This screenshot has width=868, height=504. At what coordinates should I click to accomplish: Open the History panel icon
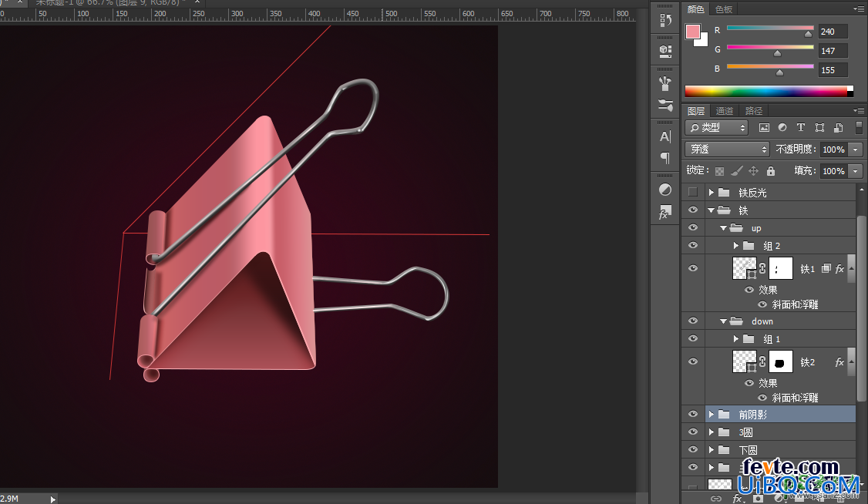tap(665, 20)
